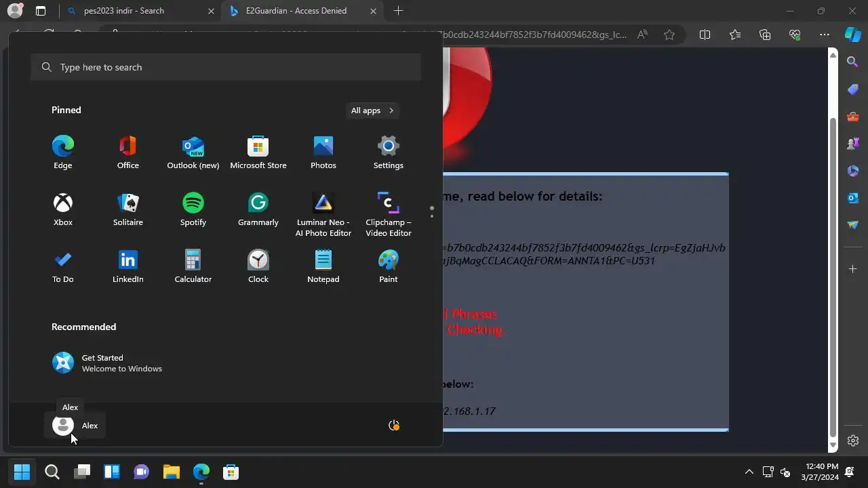This screenshot has width=868, height=488.
Task: Click the power button in Start menu
Action: pos(394,426)
